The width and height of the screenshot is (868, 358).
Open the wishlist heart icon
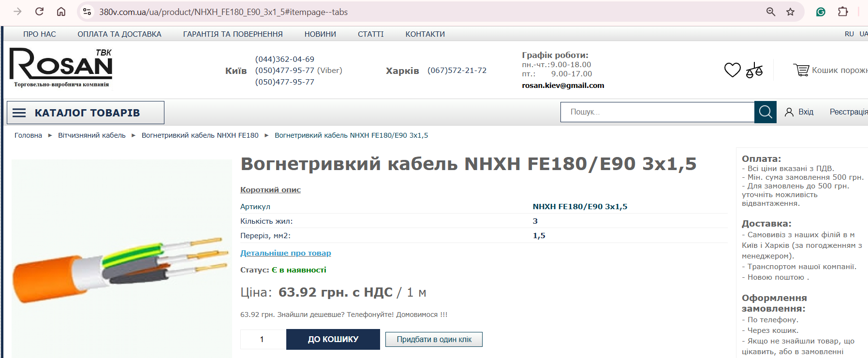[x=732, y=70]
